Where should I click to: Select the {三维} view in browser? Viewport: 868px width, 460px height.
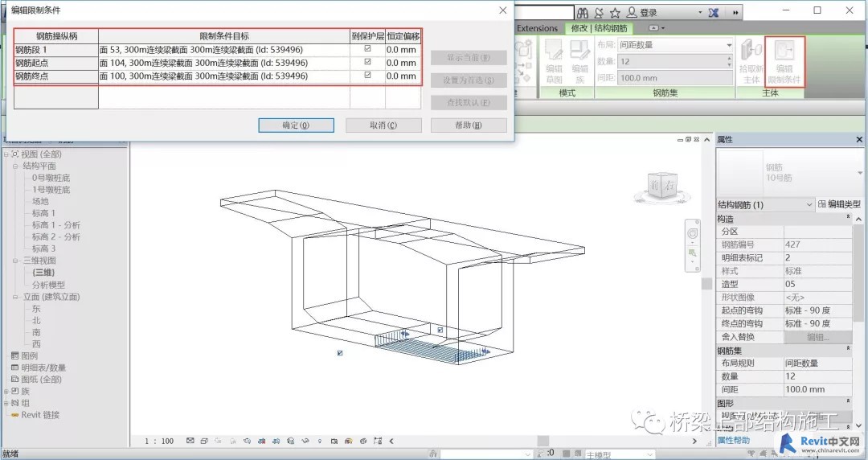(43, 272)
